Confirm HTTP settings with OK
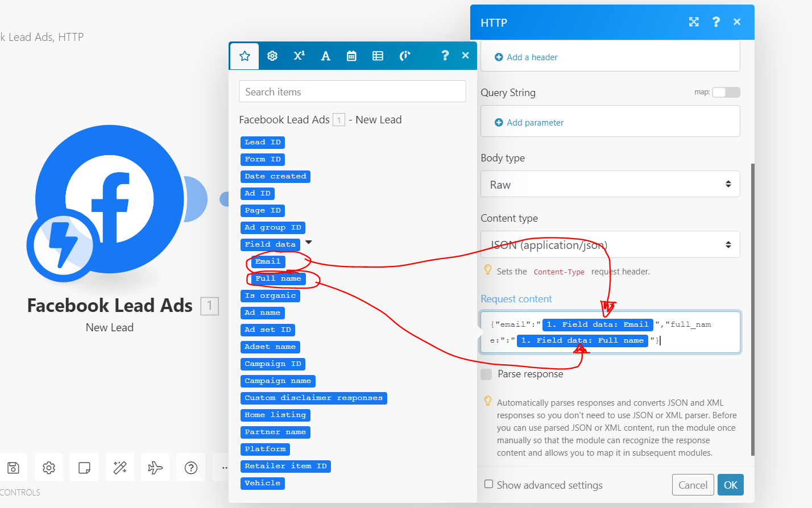The width and height of the screenshot is (812, 508). point(730,485)
